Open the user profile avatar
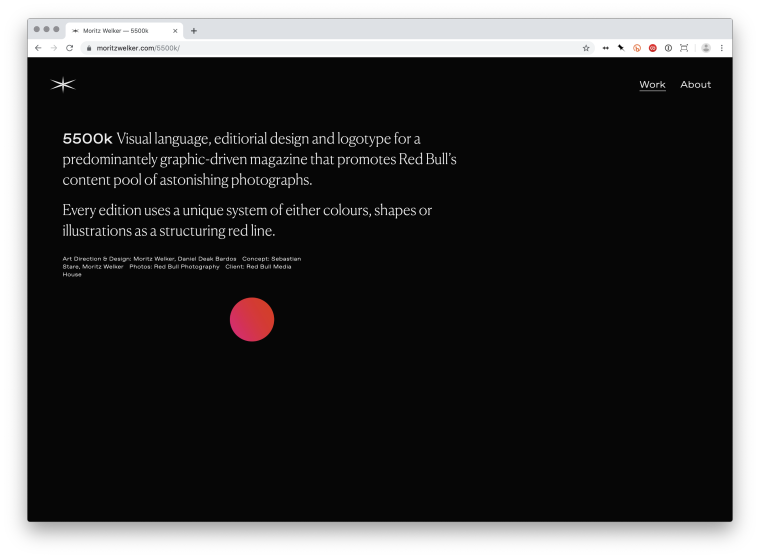Screen dimensions: 760x558 pos(706,48)
